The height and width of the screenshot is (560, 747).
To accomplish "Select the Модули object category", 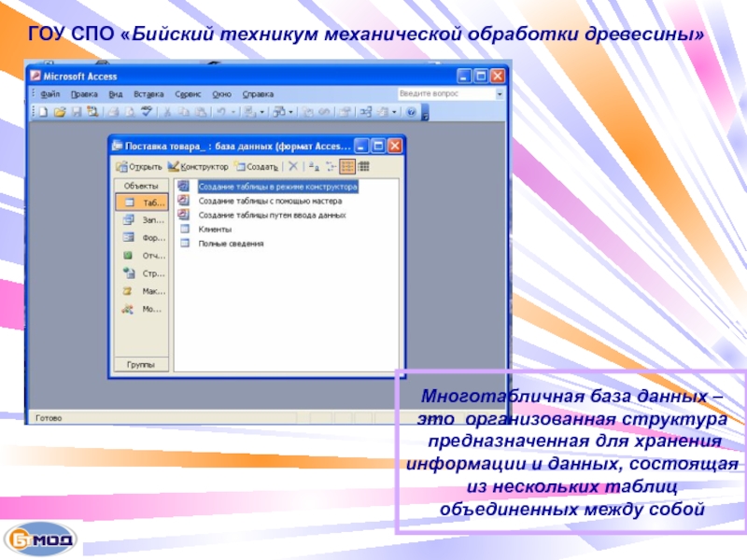I will coord(142,309).
